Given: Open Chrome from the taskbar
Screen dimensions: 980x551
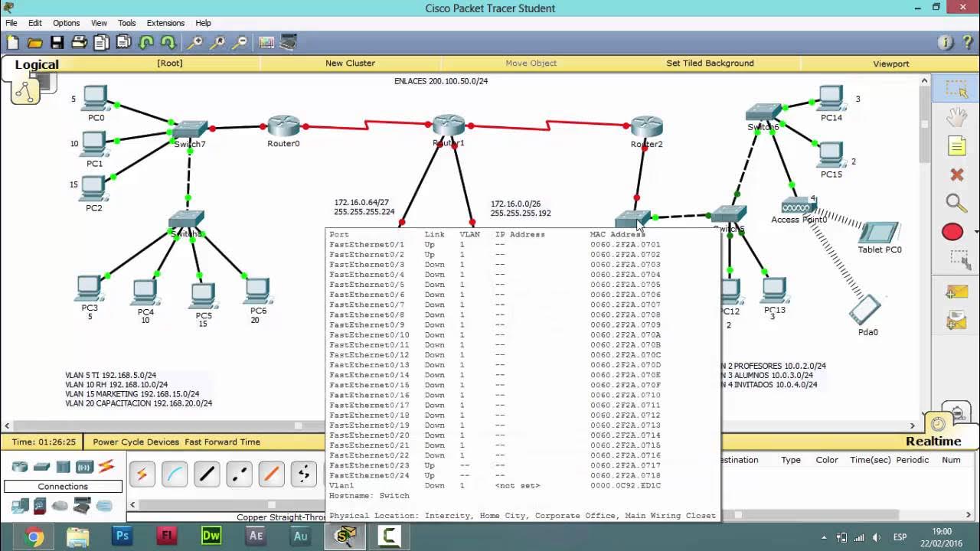Looking at the screenshot, I should [x=33, y=536].
